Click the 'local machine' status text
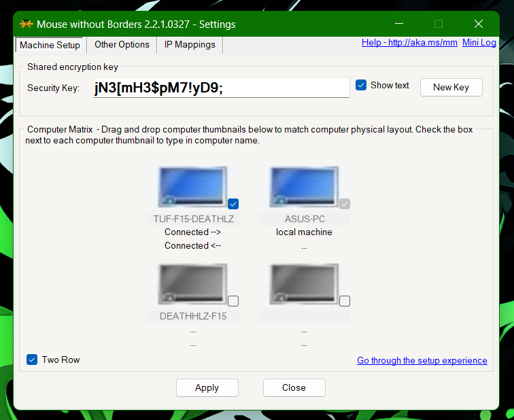The height and width of the screenshot is (420, 514). pos(304,232)
